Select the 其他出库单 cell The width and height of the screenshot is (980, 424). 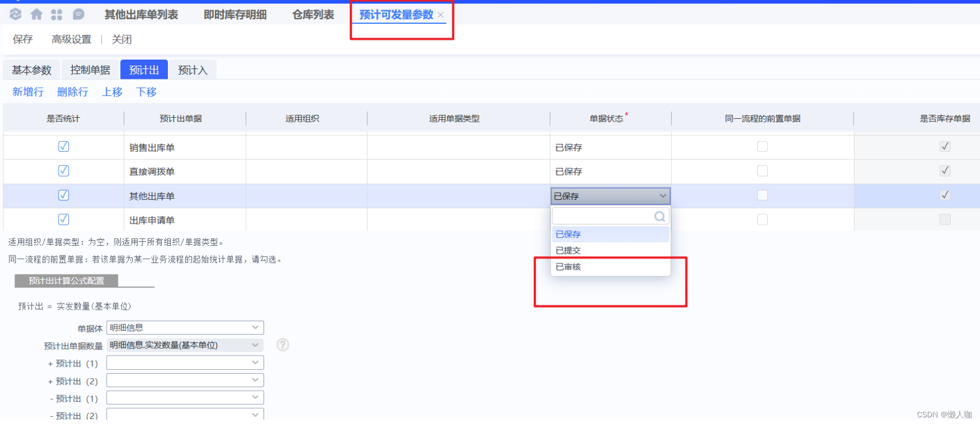pyautogui.click(x=185, y=196)
